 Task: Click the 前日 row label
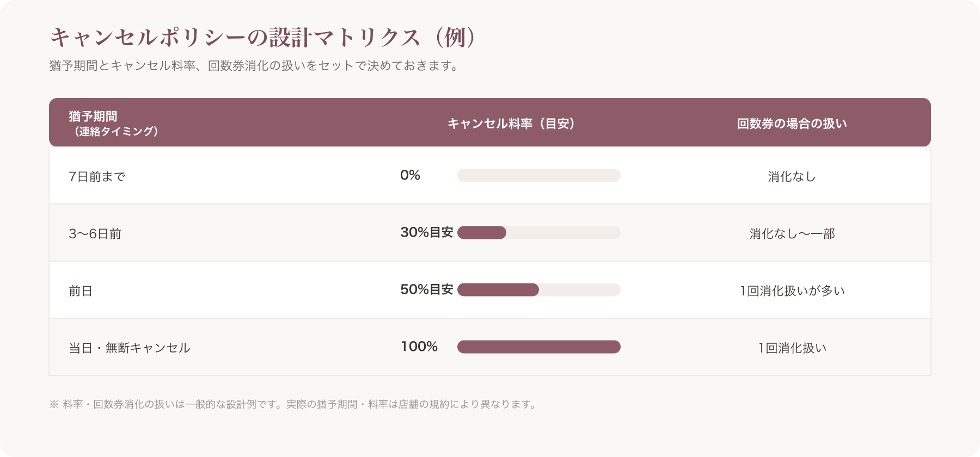pyautogui.click(x=81, y=291)
